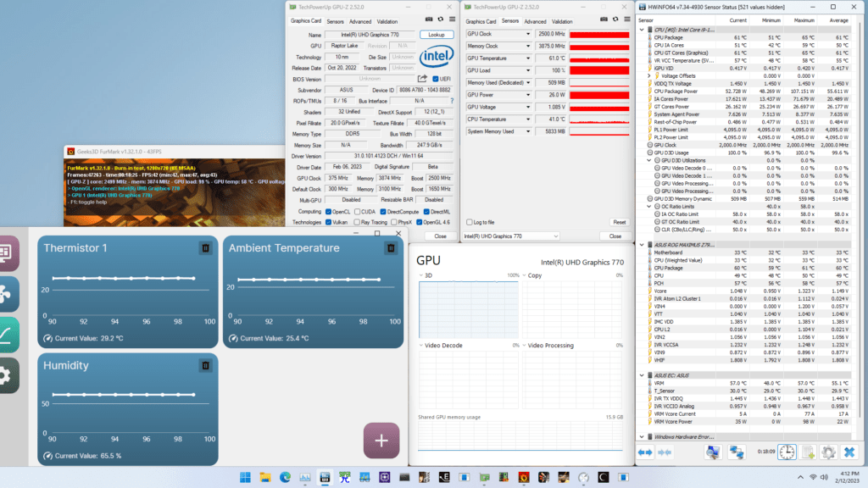This screenshot has height=488, width=868.
Task: Toggle the DirectCompute checkbox
Action: [x=383, y=211]
